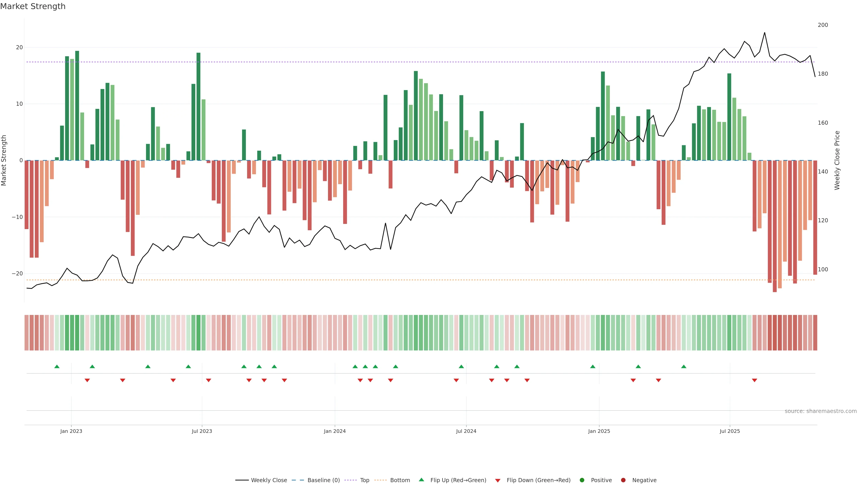
Task: Click Flip Up green triangle legend icon
Action: 421,480
